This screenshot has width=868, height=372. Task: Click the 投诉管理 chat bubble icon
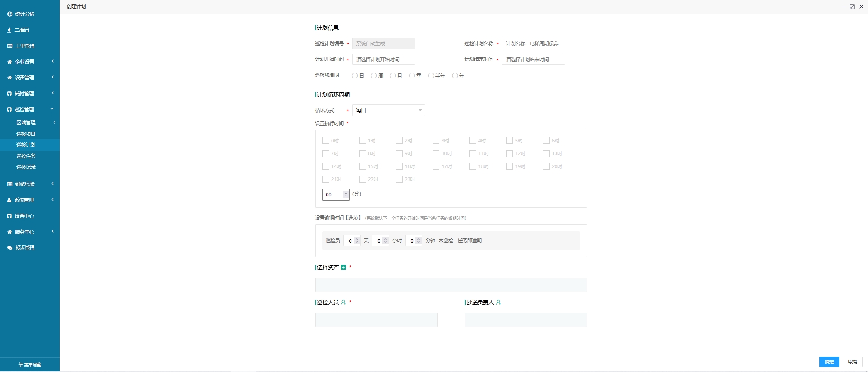tap(10, 248)
